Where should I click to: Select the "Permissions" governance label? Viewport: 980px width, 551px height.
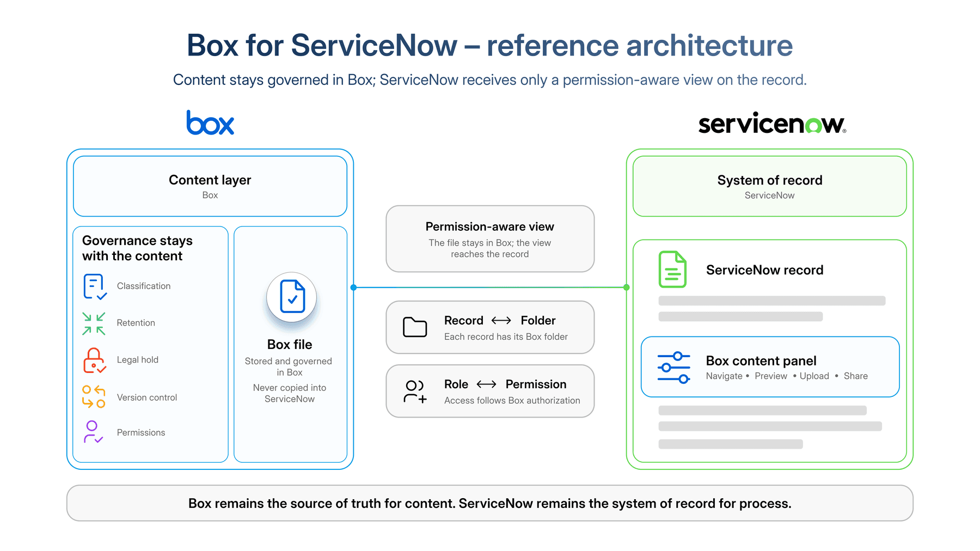141,432
